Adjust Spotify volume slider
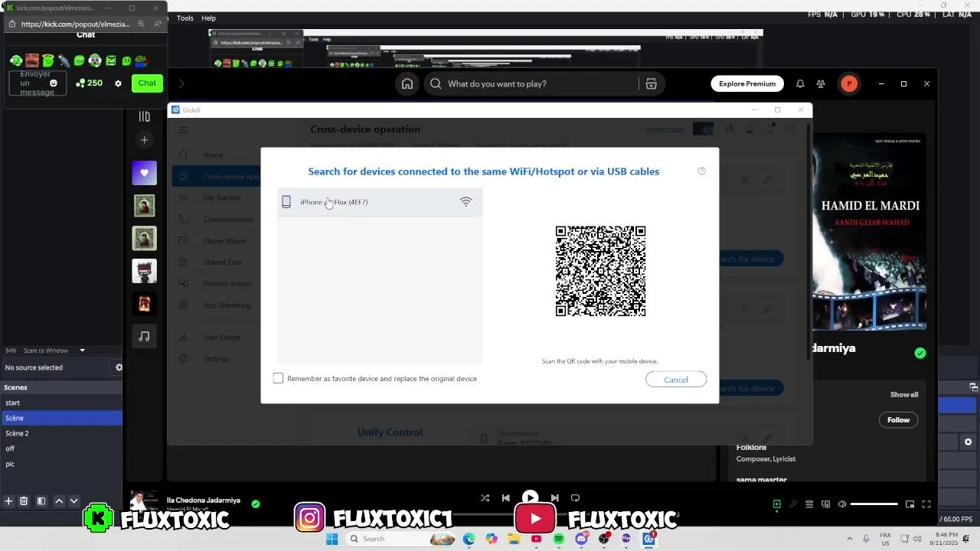 point(874,504)
